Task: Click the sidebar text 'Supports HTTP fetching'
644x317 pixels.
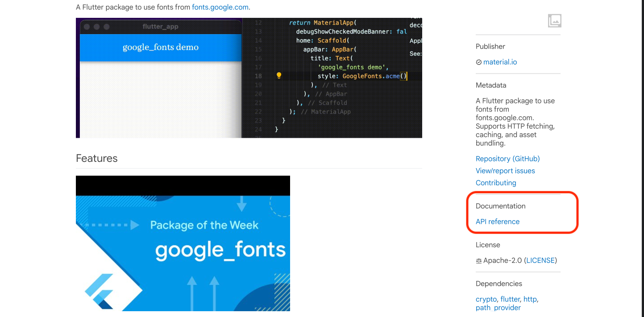Action: point(515,126)
